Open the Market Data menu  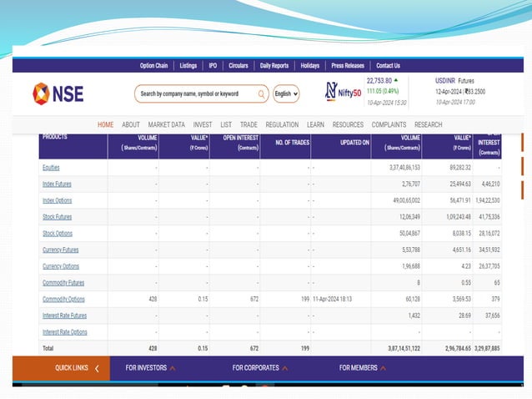point(166,124)
